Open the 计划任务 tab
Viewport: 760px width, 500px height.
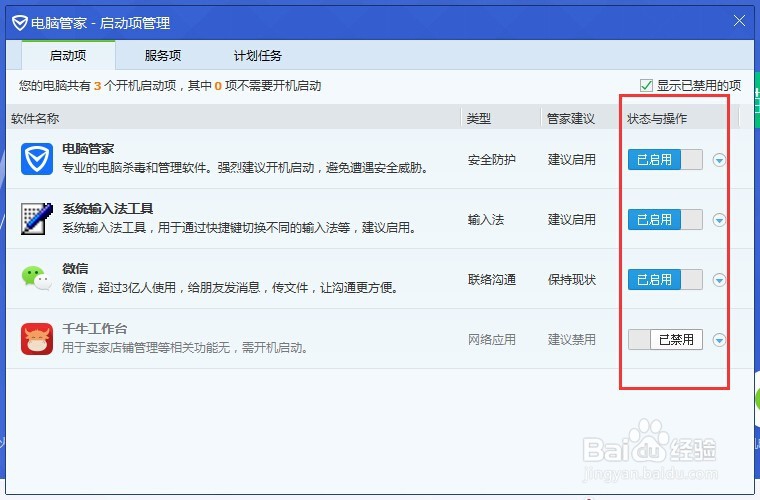pyautogui.click(x=258, y=55)
